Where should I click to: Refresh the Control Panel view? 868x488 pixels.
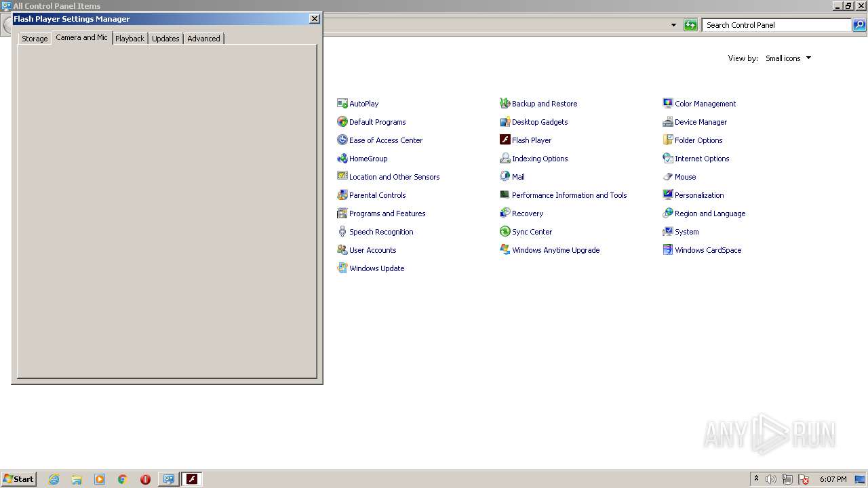tap(690, 25)
